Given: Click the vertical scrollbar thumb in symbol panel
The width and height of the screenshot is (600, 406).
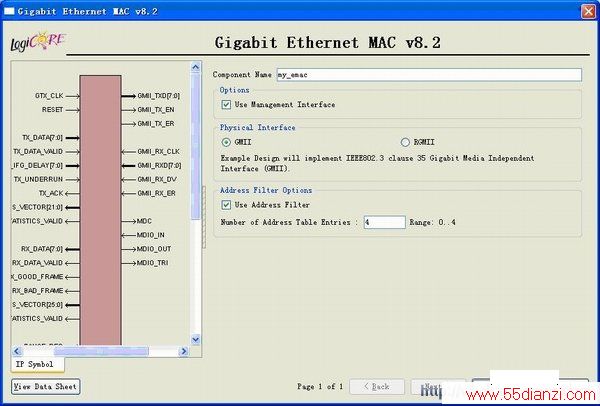Looking at the screenshot, I should (x=196, y=146).
